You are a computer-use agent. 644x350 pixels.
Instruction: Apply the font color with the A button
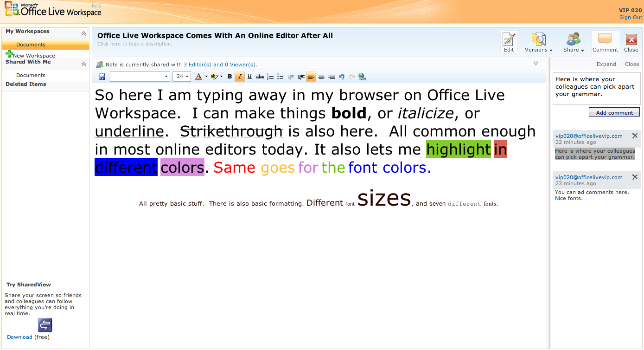tap(198, 77)
